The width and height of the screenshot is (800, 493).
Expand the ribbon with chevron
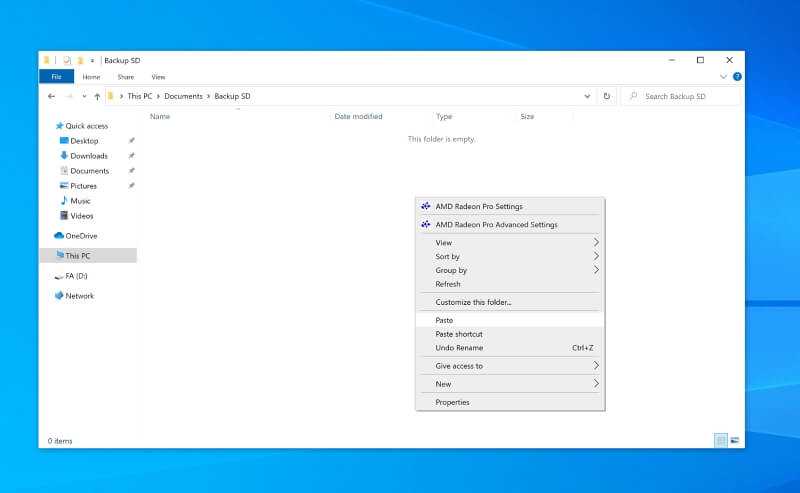point(723,77)
